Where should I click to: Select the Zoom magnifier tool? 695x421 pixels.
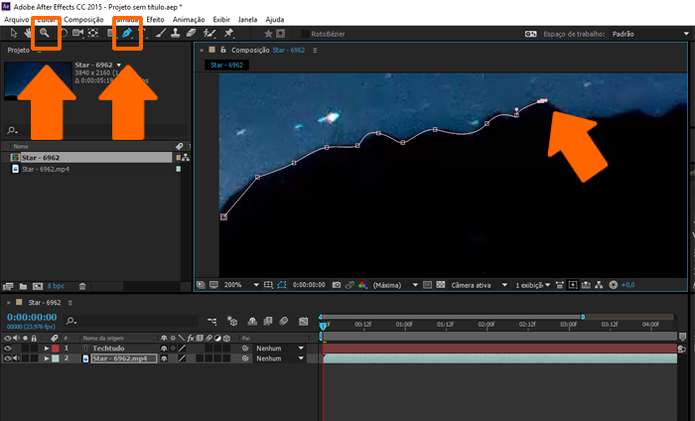(x=44, y=33)
